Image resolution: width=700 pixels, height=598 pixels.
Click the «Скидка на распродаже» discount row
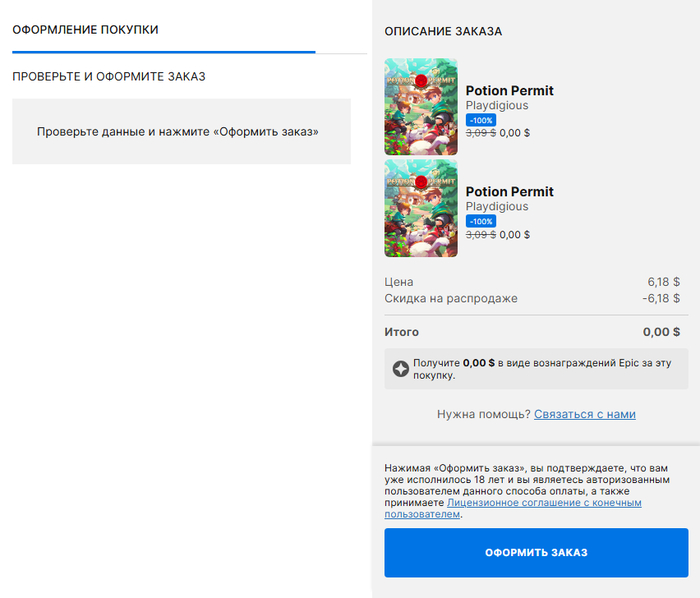click(532, 298)
